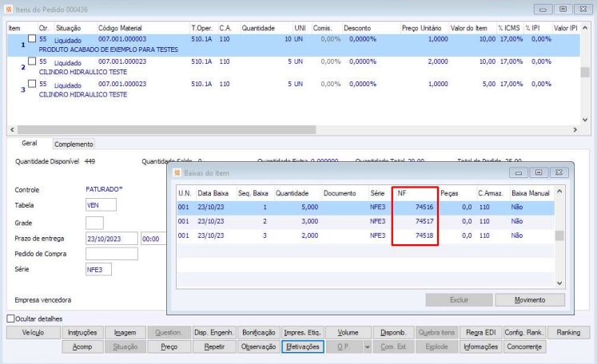The width and height of the screenshot is (597, 364).
Task: Check the checkbox for item 1
Action: click(x=32, y=39)
